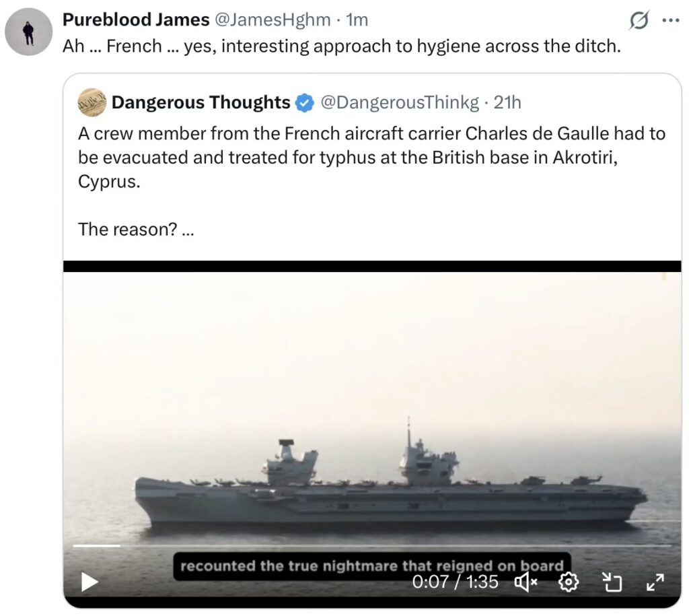The width and height of the screenshot is (689, 616).
Task: Click the 0:07 / 1:35 time display
Action: click(x=456, y=582)
